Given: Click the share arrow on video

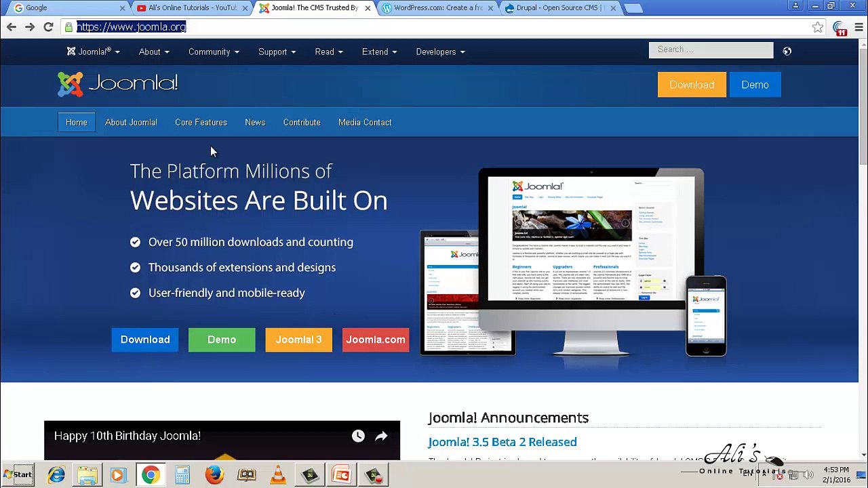Looking at the screenshot, I should pos(381,436).
